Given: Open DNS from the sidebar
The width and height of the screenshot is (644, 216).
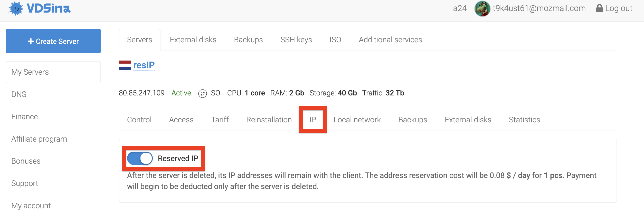Looking at the screenshot, I should pos(19,94).
